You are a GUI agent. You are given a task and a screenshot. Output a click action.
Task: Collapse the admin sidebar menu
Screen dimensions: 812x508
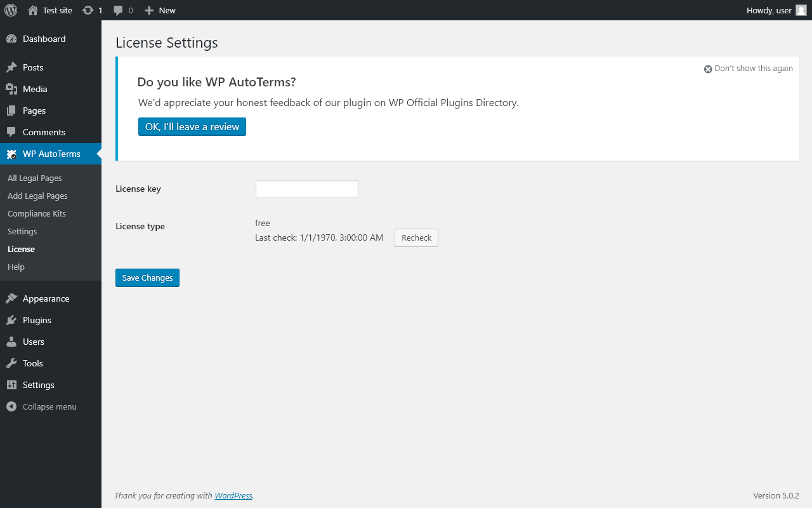49,406
